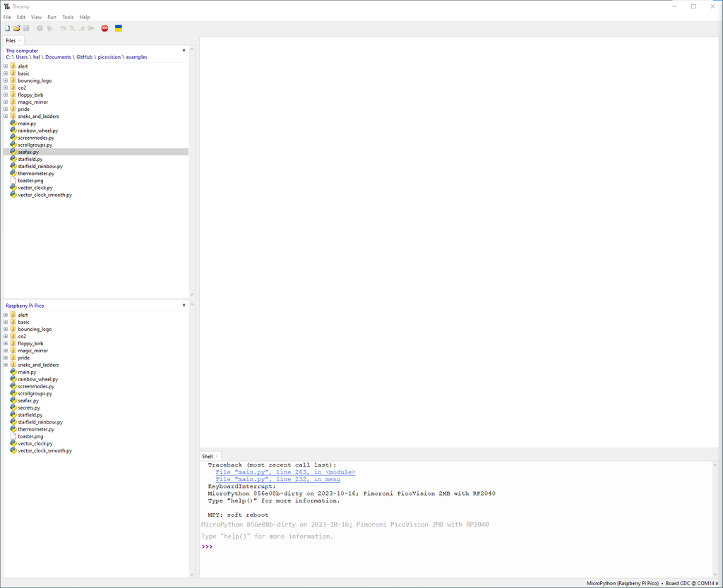723x588 pixels.
Task: Click the MicroPython interpreter status bar label
Action: [x=621, y=583]
